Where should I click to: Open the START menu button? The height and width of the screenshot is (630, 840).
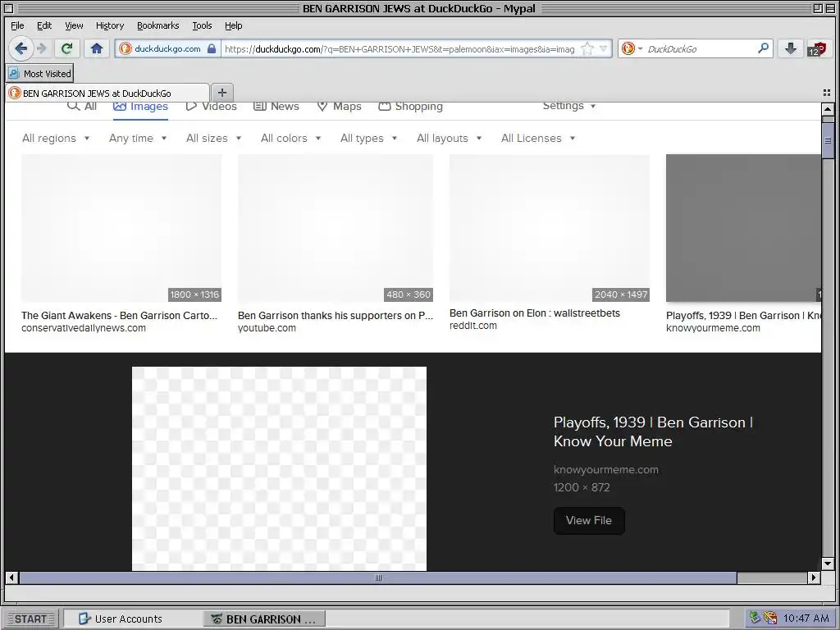[x=30, y=619]
